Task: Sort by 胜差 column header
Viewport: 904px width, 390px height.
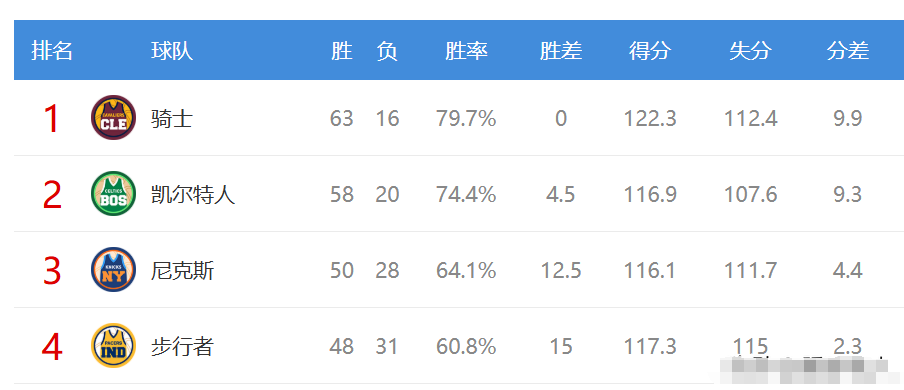Action: pos(561,51)
